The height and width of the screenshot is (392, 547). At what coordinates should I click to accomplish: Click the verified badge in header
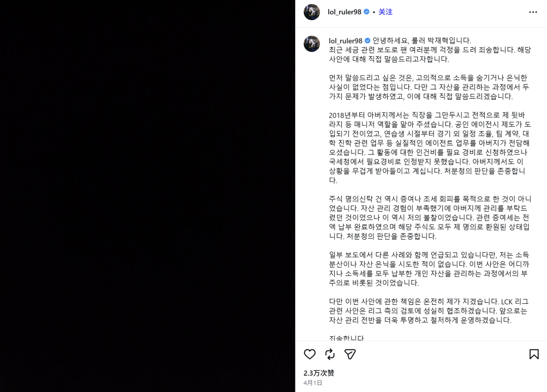(x=367, y=12)
